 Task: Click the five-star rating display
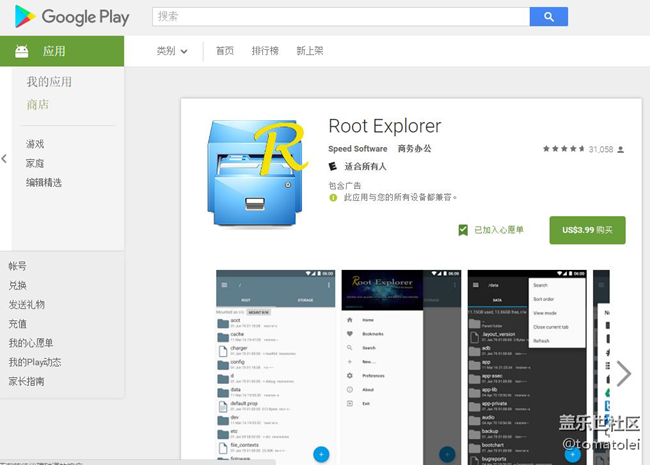(564, 149)
